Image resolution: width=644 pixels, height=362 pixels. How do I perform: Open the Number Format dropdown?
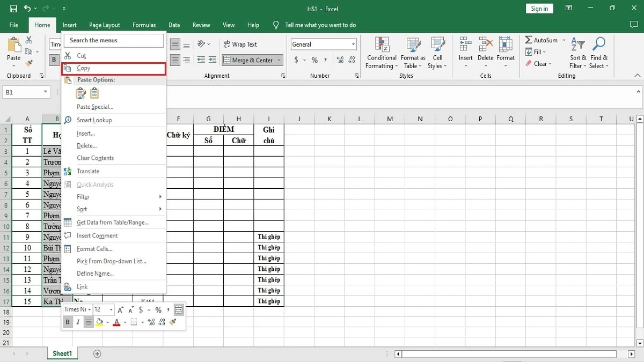click(353, 43)
